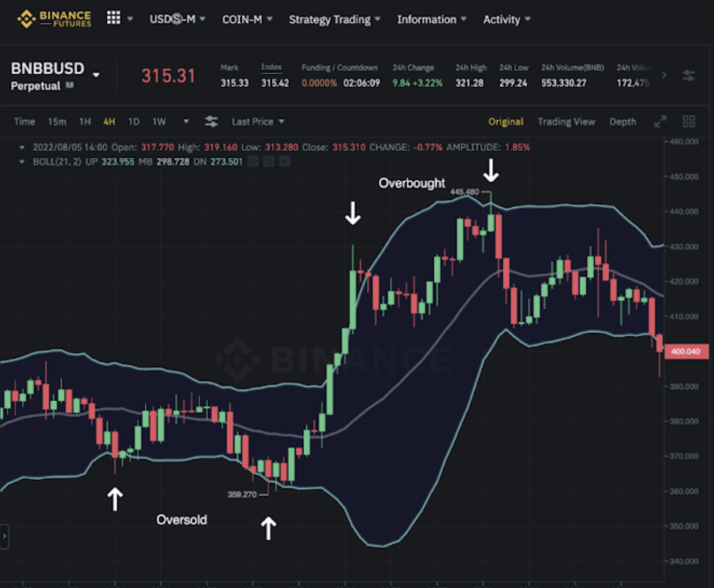Open the USDⓈ-M menu

pyautogui.click(x=177, y=19)
